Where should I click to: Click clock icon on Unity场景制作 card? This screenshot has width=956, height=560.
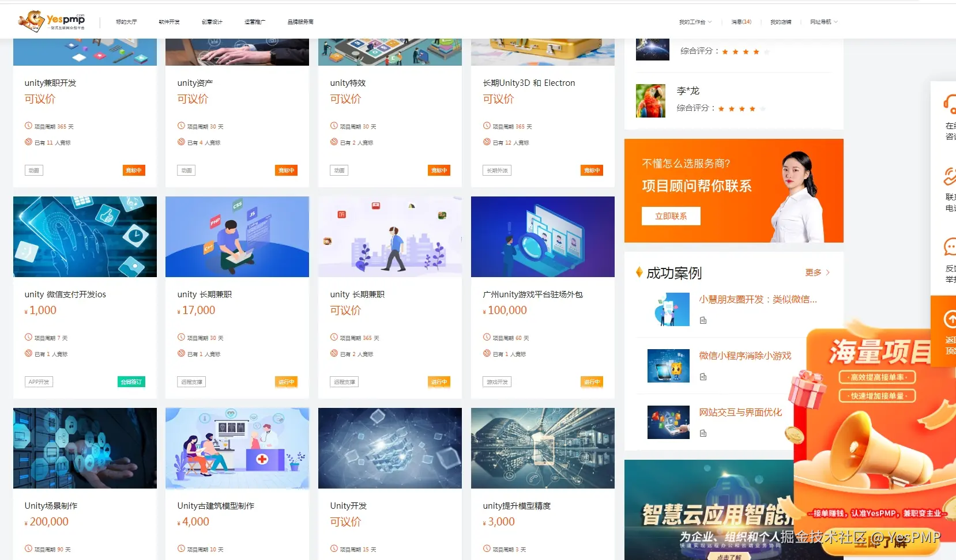tap(28, 548)
